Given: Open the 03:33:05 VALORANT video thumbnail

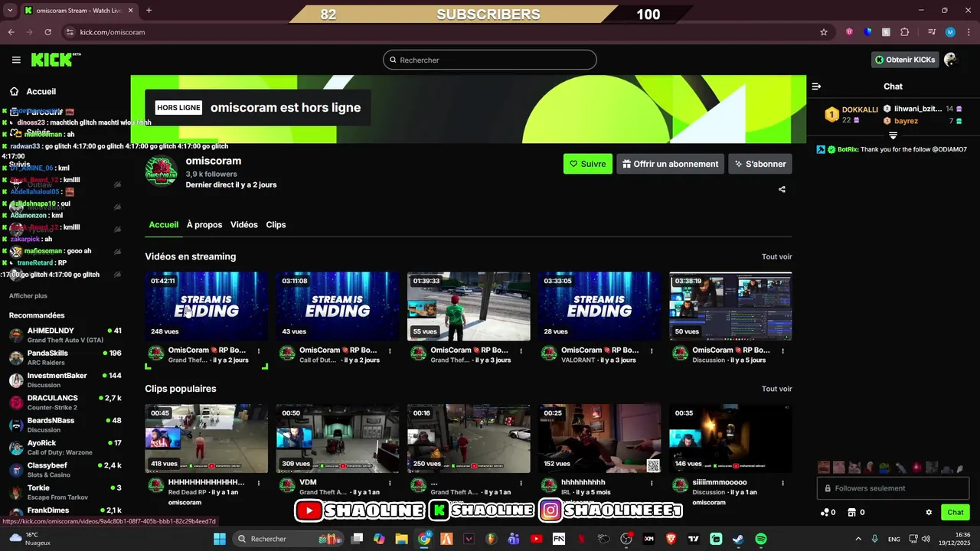Looking at the screenshot, I should [x=599, y=306].
